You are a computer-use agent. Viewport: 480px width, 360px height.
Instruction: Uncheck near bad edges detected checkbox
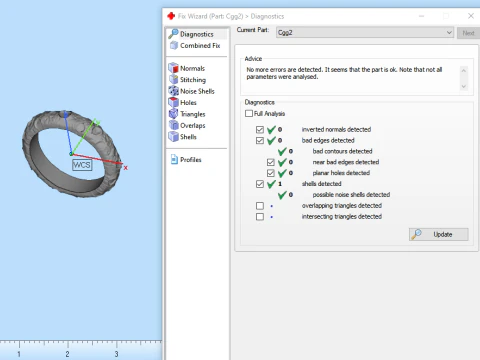tap(271, 162)
